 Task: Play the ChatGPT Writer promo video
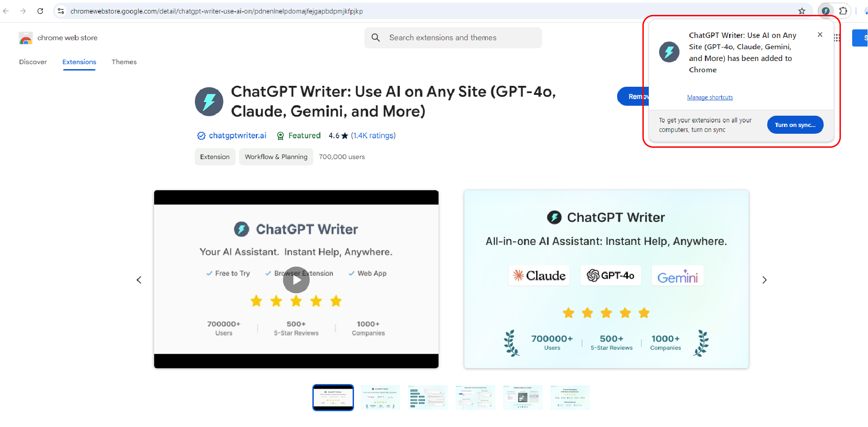pyautogui.click(x=296, y=280)
